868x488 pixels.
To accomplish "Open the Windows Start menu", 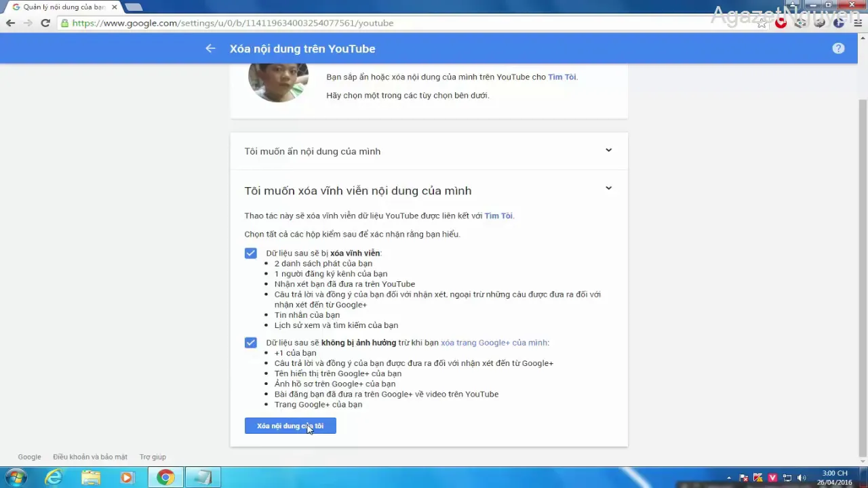I will coord(15,478).
